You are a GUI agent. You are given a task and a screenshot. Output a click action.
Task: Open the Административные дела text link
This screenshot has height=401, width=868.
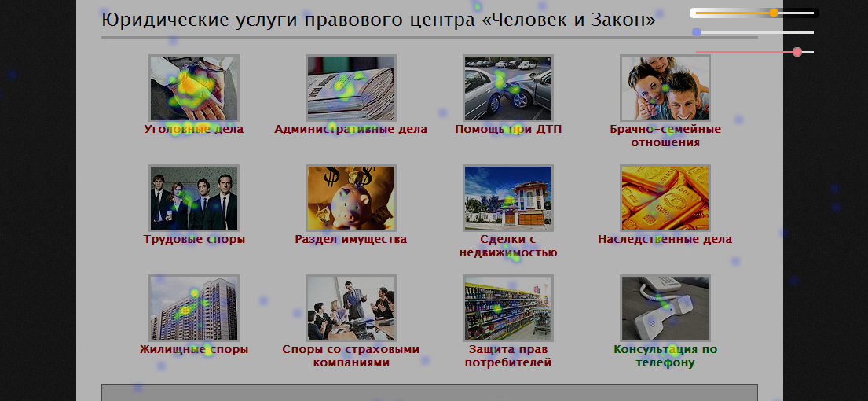350,130
